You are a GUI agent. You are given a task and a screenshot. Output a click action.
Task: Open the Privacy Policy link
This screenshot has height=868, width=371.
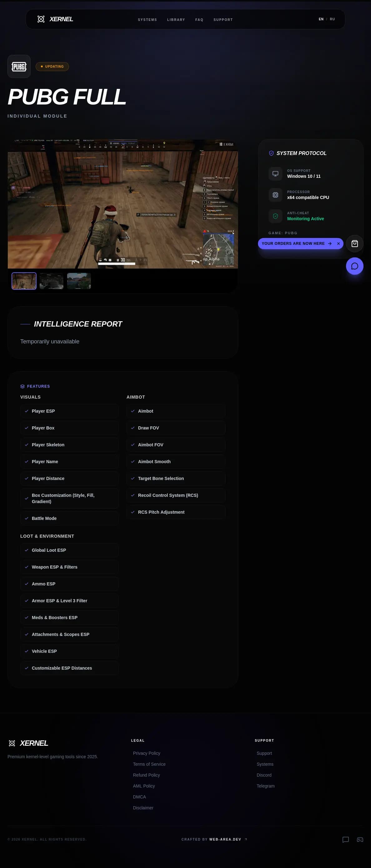pyautogui.click(x=146, y=753)
